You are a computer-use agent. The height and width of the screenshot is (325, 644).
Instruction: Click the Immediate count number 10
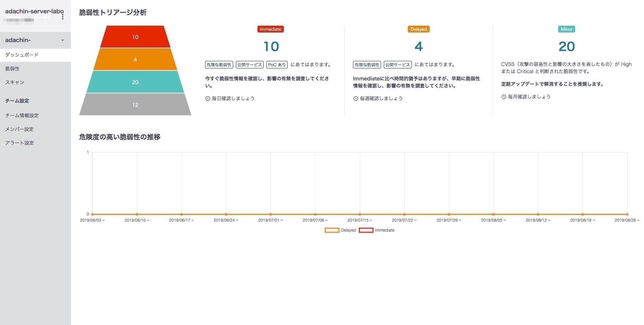pos(271,47)
